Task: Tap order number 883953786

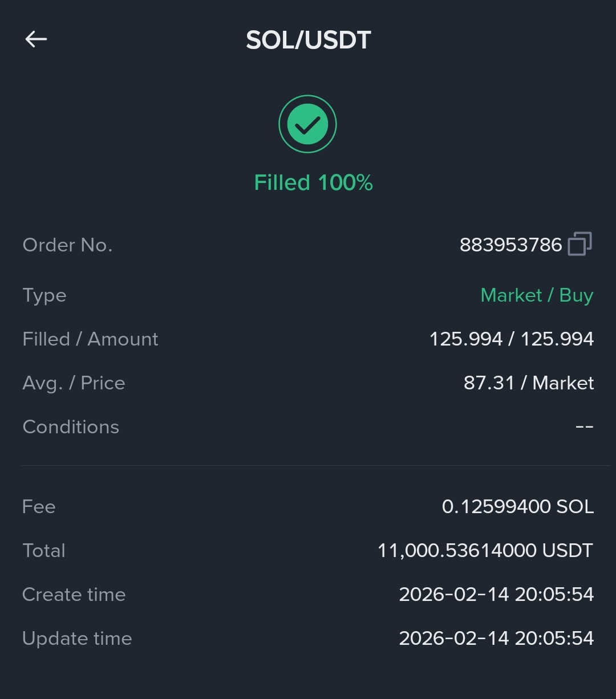Action: pyautogui.click(x=510, y=245)
